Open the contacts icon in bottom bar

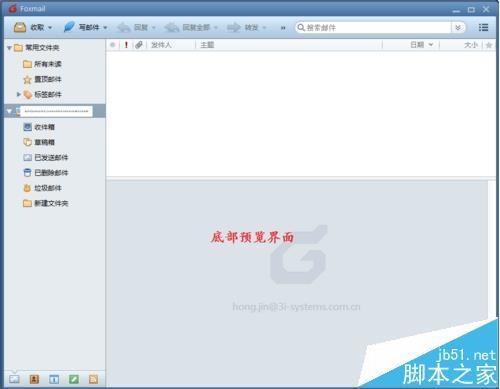[34, 379]
